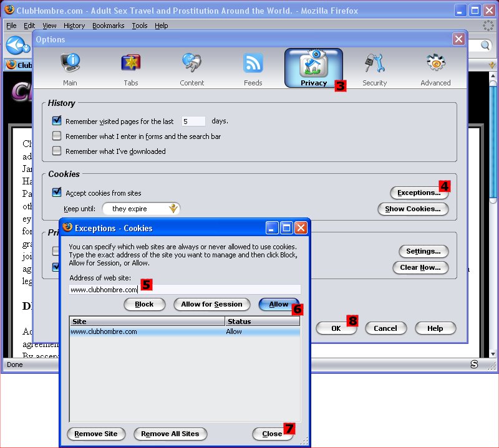Image resolution: width=499 pixels, height=448 pixels.
Task: Click the history days number field
Action: pyautogui.click(x=193, y=121)
